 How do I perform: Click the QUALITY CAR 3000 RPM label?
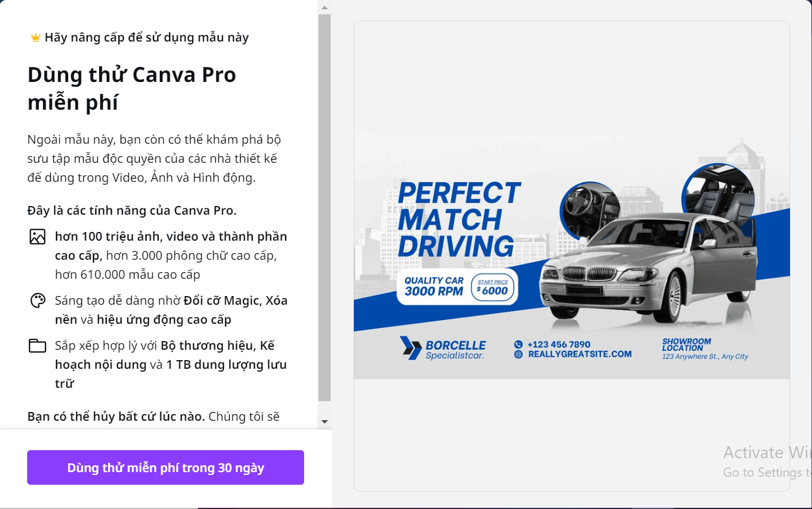click(x=434, y=286)
